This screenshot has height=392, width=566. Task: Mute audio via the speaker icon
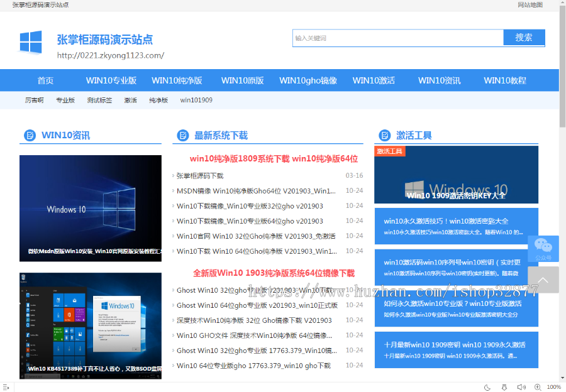tap(520, 387)
